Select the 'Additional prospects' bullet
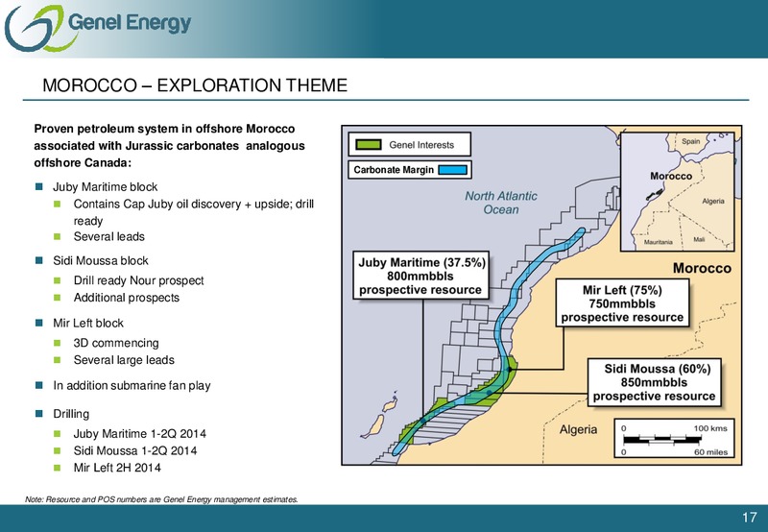Screen dimensions: 768x532 (x=127, y=298)
